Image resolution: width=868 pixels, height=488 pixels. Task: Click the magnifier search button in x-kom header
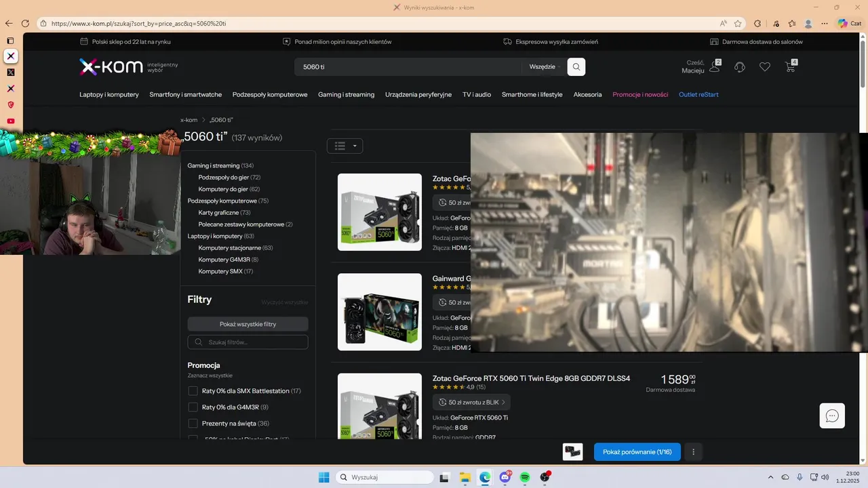click(576, 67)
